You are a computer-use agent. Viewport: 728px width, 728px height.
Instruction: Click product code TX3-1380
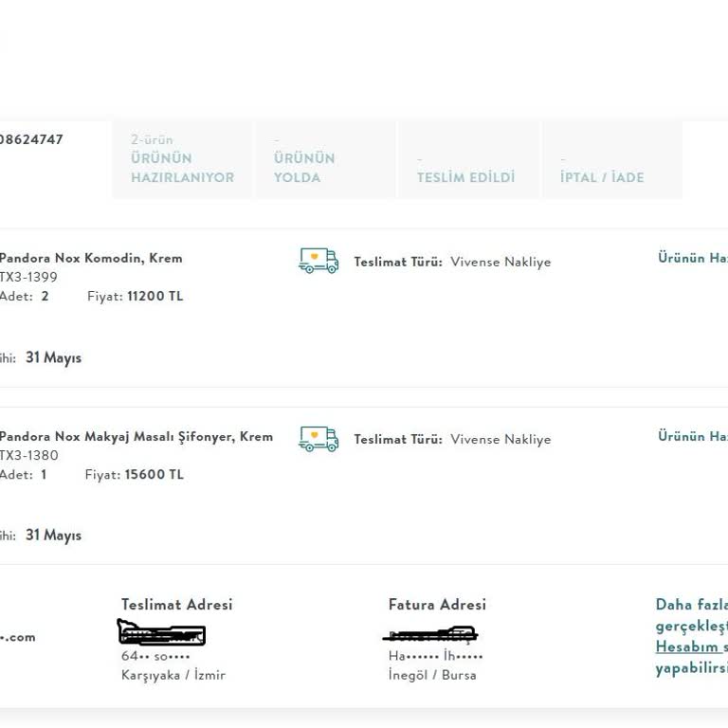29,455
